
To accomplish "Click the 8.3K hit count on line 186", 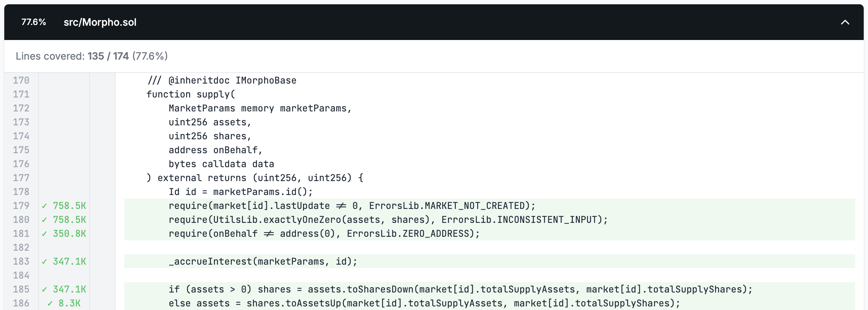I will 70,303.
